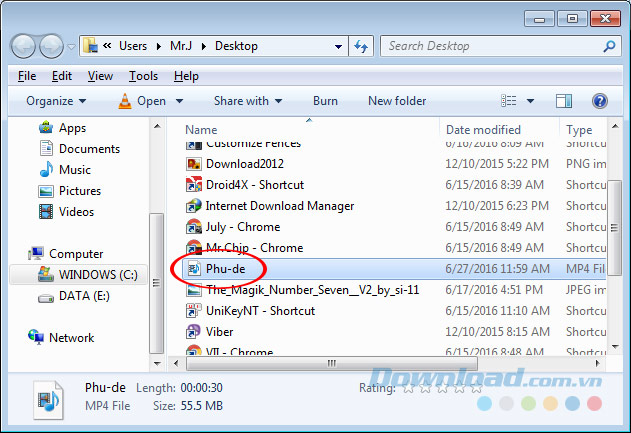The image size is (631, 433).
Task: Open address bar previous locations dropdown
Action: pos(338,46)
